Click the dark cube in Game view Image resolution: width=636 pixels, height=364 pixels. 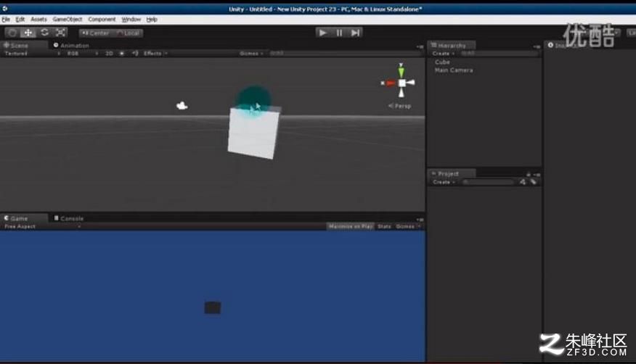213,307
